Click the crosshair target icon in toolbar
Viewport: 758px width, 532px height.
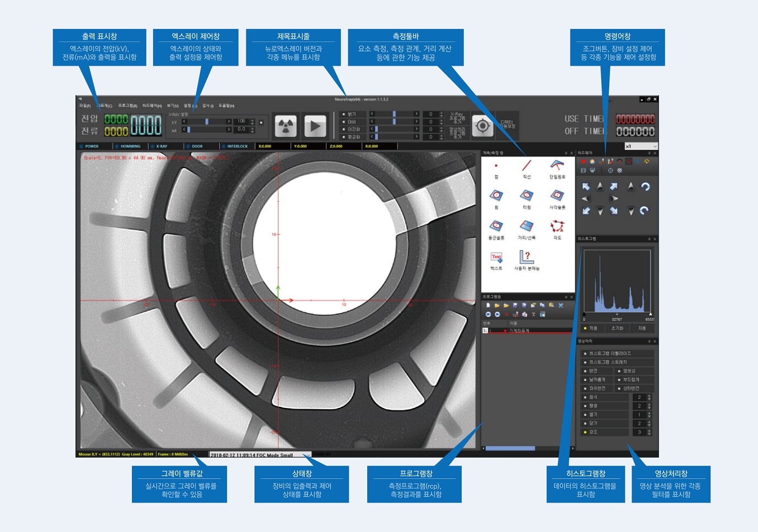pos(482,126)
